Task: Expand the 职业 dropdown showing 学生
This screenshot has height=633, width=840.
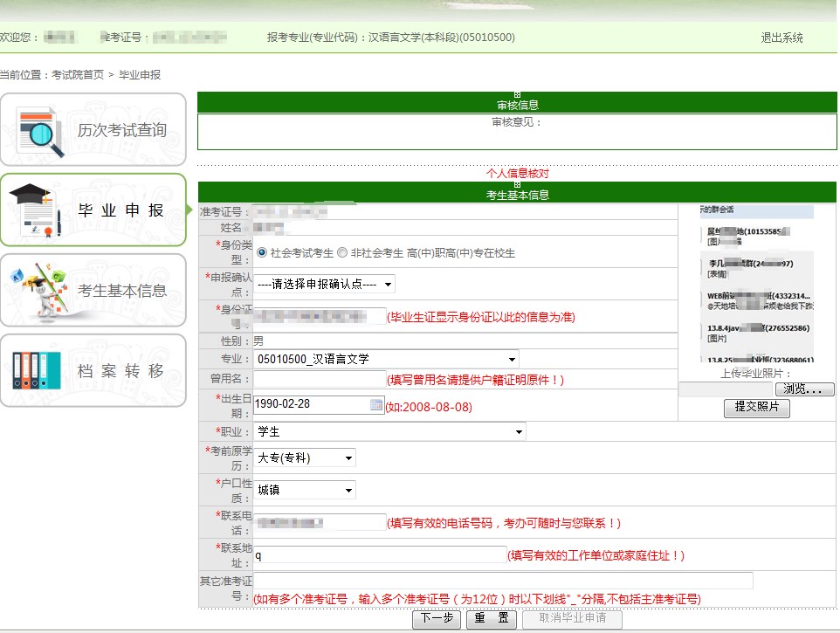Action: (x=390, y=432)
